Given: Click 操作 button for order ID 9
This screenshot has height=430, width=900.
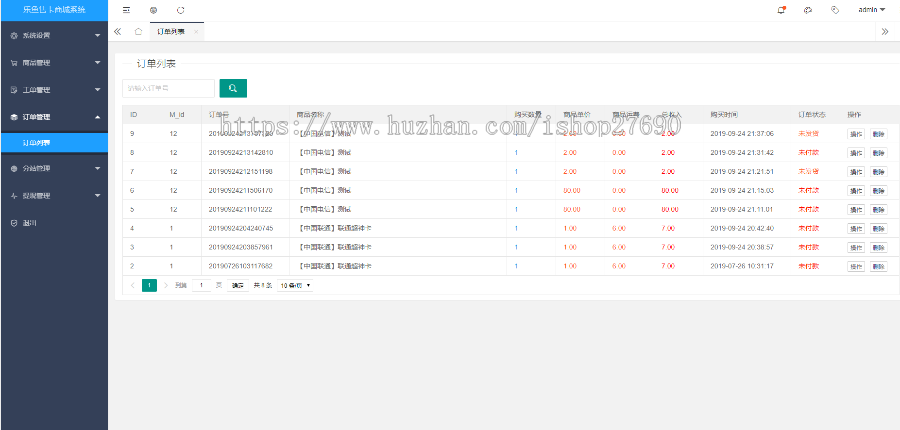Looking at the screenshot, I should coord(856,133).
